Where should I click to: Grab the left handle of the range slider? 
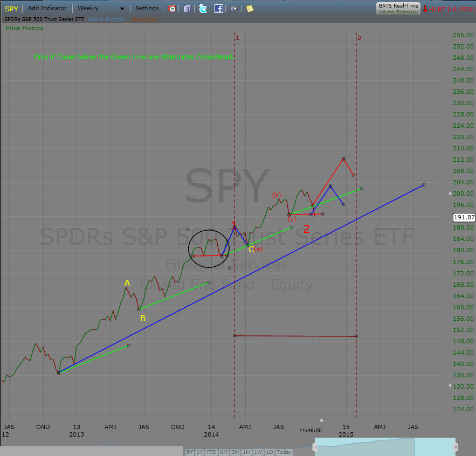[x=315, y=447]
